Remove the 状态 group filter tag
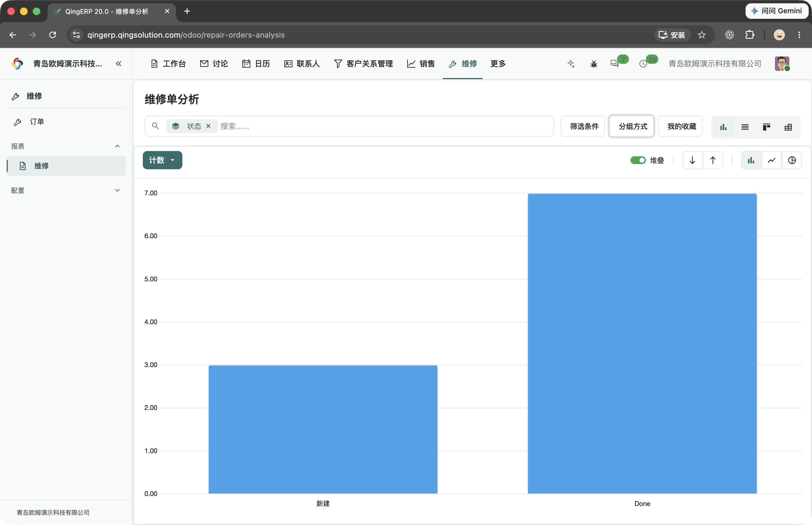This screenshot has width=812, height=525. (208, 126)
